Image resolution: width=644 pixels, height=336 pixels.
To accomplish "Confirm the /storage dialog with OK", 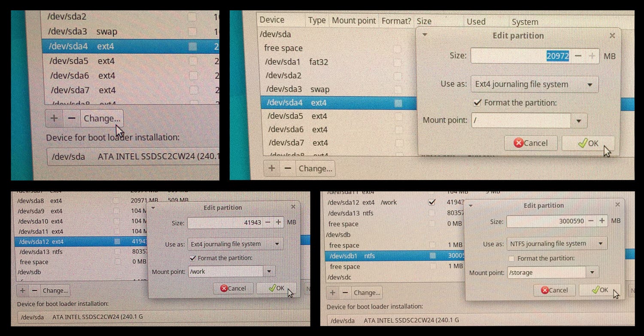I will [600, 290].
